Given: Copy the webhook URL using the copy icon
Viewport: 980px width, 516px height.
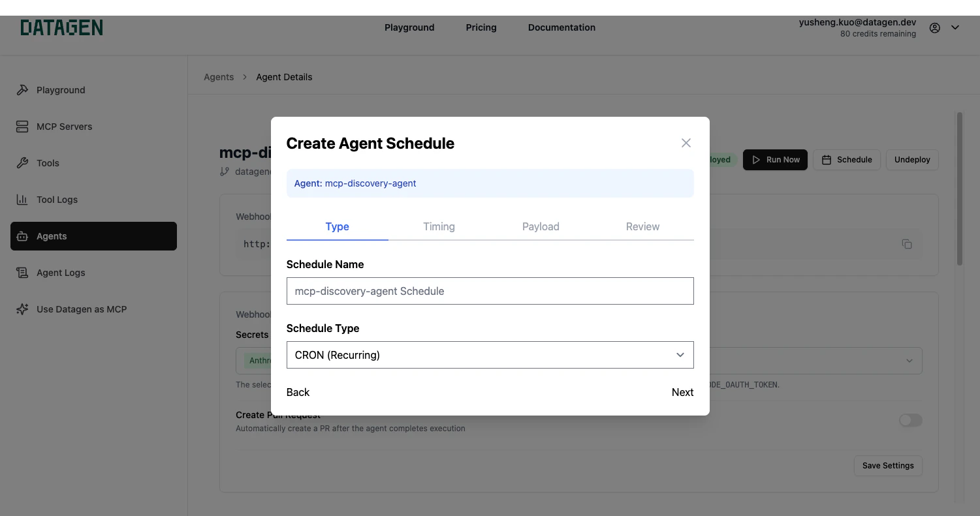Looking at the screenshot, I should click(907, 243).
